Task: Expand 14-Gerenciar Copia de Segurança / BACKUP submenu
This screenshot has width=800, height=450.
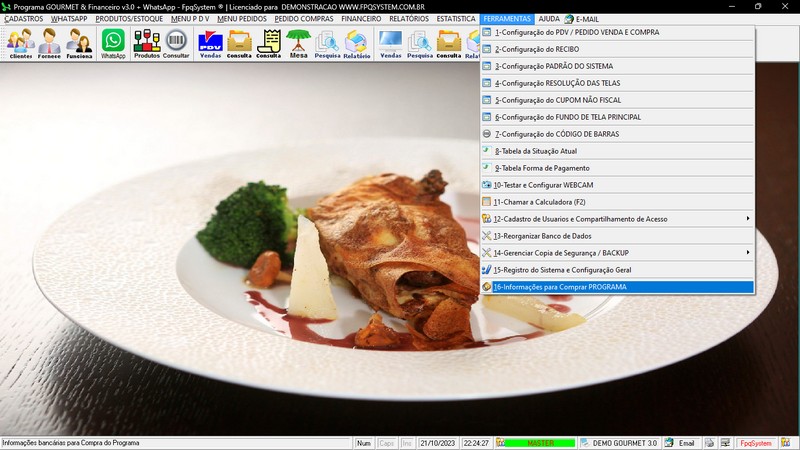Action: point(617,253)
